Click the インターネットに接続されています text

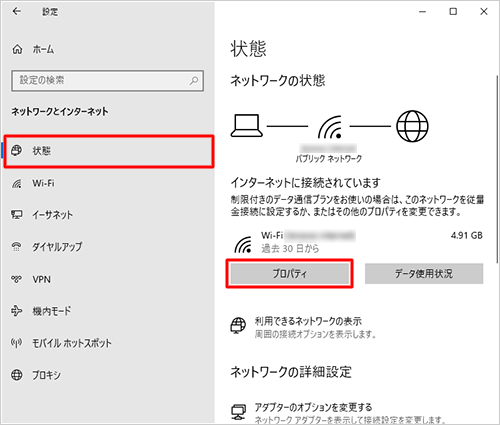[x=306, y=182]
